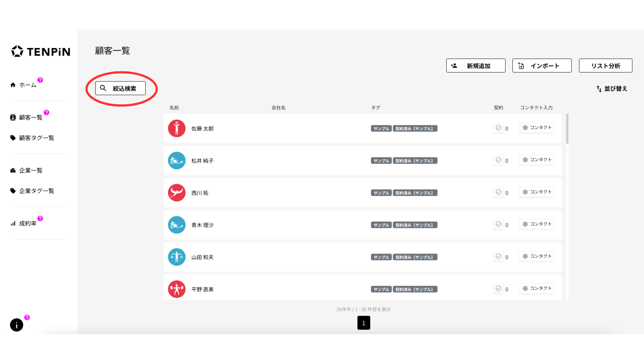Click the インポート button
This screenshot has height=362, width=644.
542,66
